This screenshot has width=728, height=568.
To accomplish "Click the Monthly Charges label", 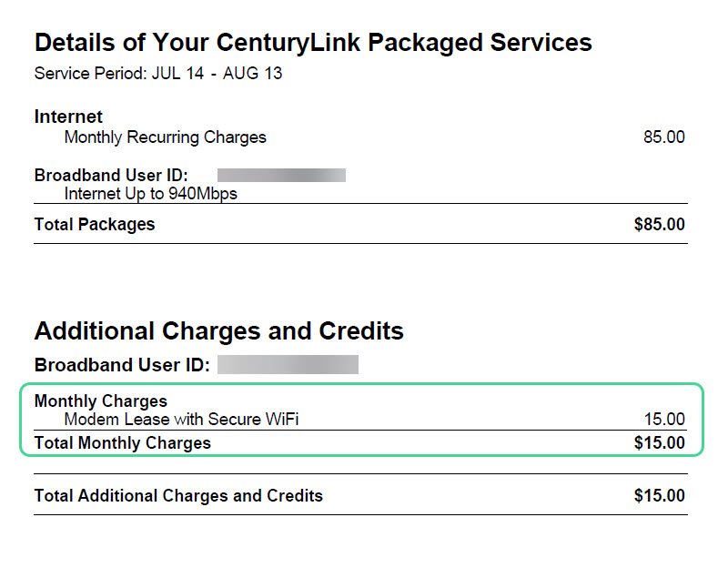I will tap(100, 401).
